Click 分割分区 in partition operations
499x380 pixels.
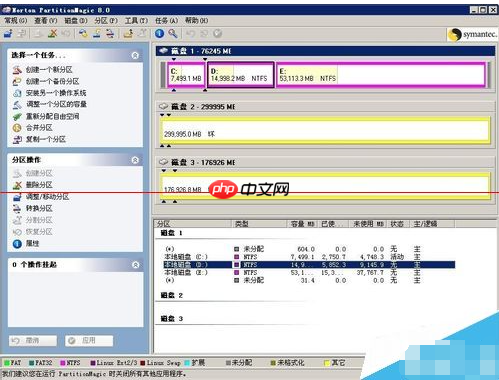[39, 220]
